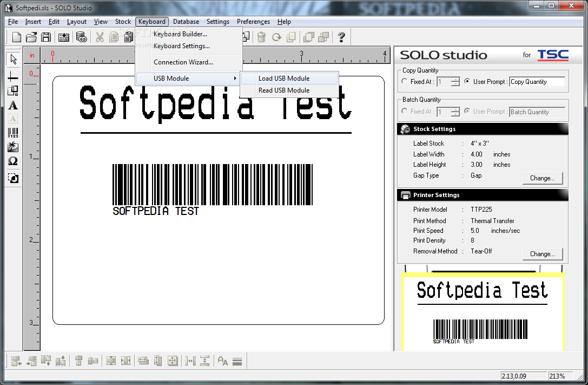Click the label preview thumbnail
The image size is (588, 385).
483,312
